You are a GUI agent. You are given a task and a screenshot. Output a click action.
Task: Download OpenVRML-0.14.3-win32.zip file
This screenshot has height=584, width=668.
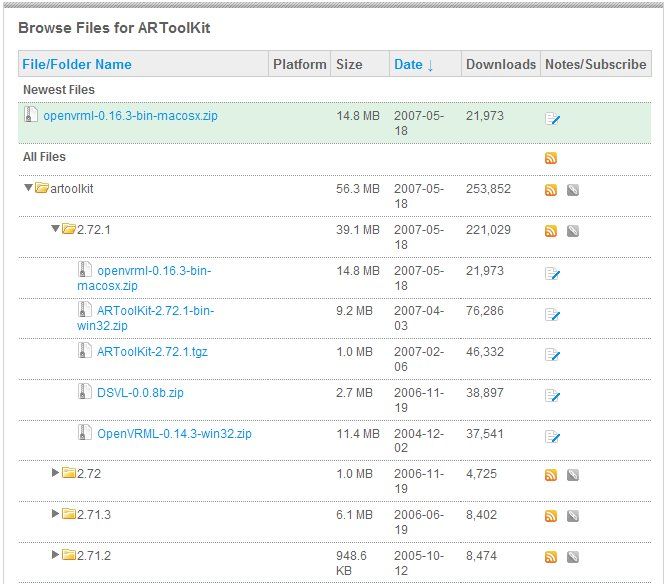pos(174,434)
